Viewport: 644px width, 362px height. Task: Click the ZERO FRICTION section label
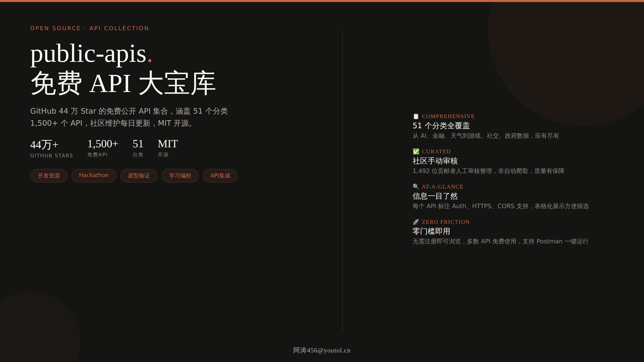click(446, 222)
